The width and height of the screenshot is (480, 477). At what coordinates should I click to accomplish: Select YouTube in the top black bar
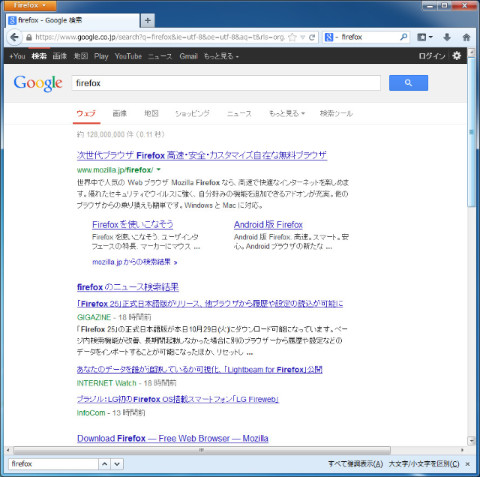pyautogui.click(x=128, y=56)
